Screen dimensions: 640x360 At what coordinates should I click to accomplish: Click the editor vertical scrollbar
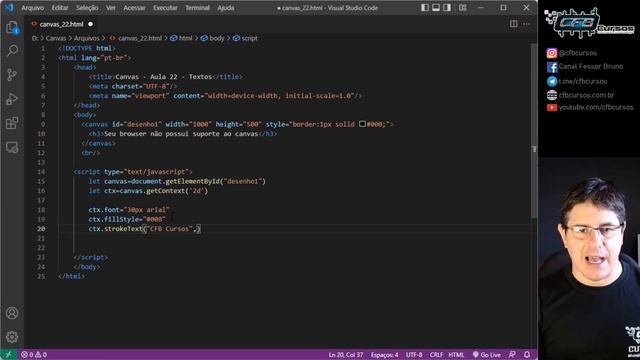[534, 131]
